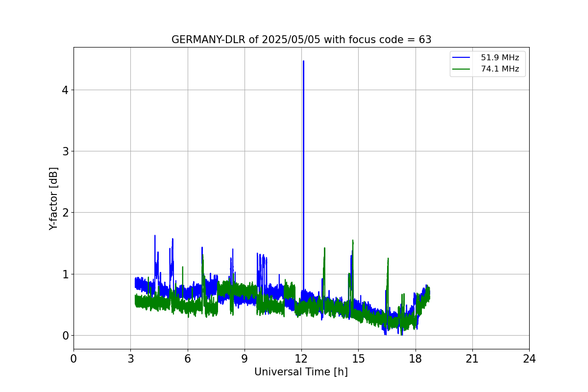Click x-axis tick label 12
The height and width of the screenshot is (392, 588).
point(301,359)
